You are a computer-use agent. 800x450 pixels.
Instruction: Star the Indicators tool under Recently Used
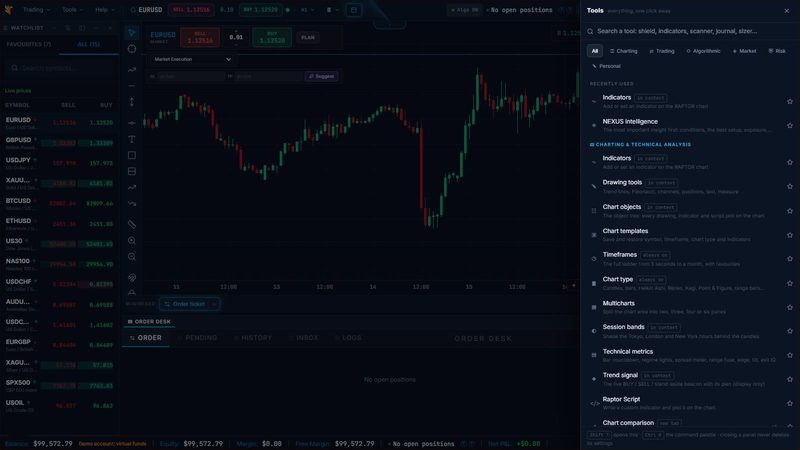pyautogui.click(x=790, y=102)
